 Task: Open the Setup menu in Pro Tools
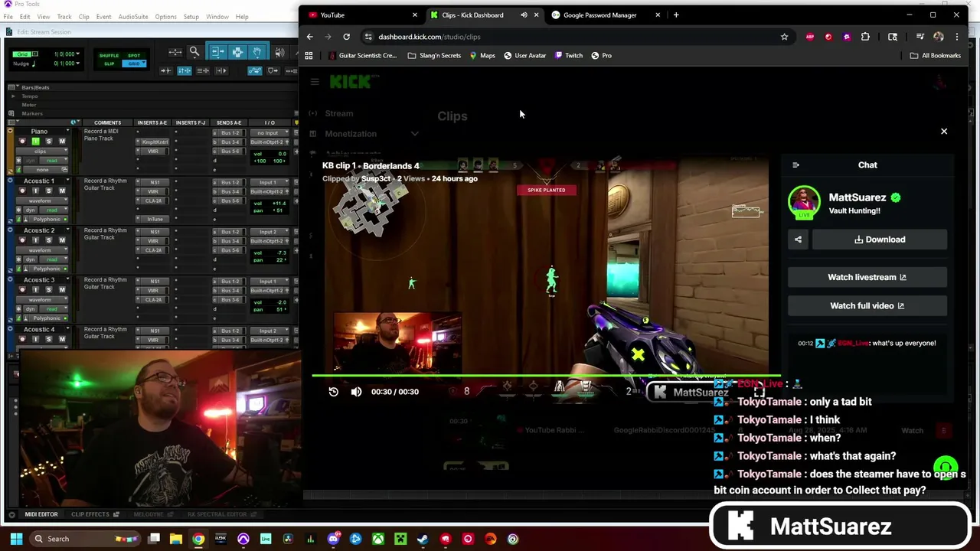pyautogui.click(x=191, y=17)
